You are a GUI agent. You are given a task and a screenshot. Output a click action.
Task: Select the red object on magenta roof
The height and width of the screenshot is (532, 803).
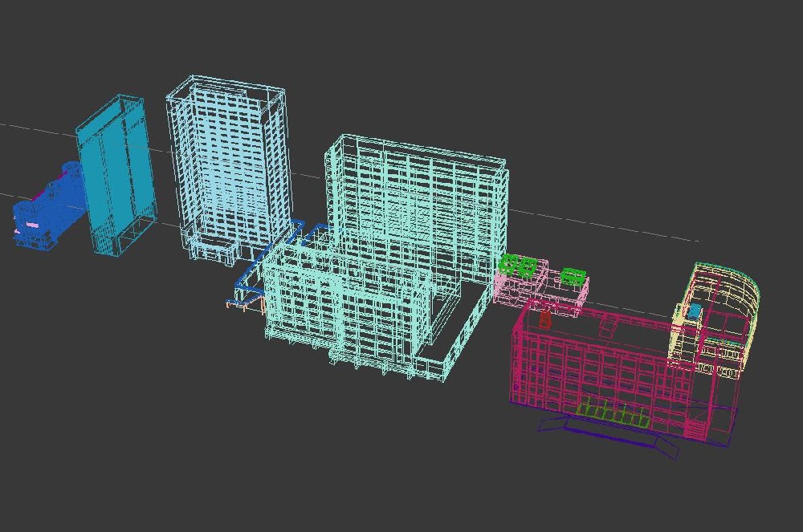pyautogui.click(x=545, y=320)
